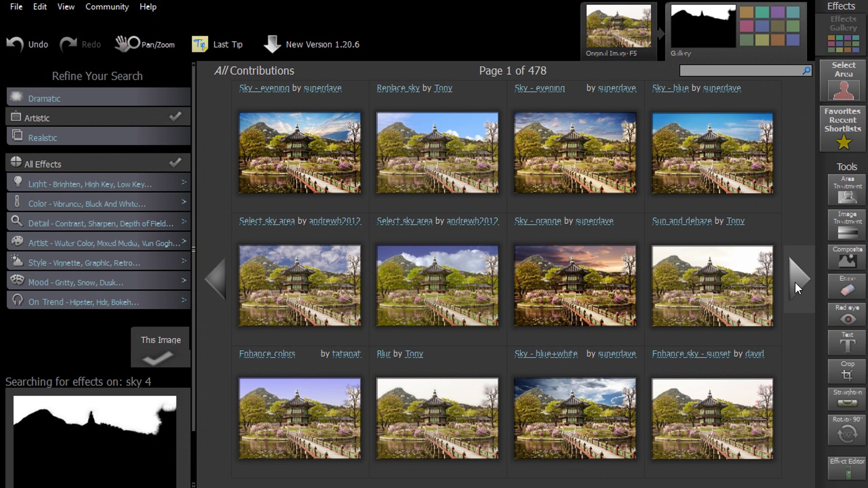Toggle the Artistic filter checkmark
The height and width of the screenshot is (488, 868).
point(175,117)
